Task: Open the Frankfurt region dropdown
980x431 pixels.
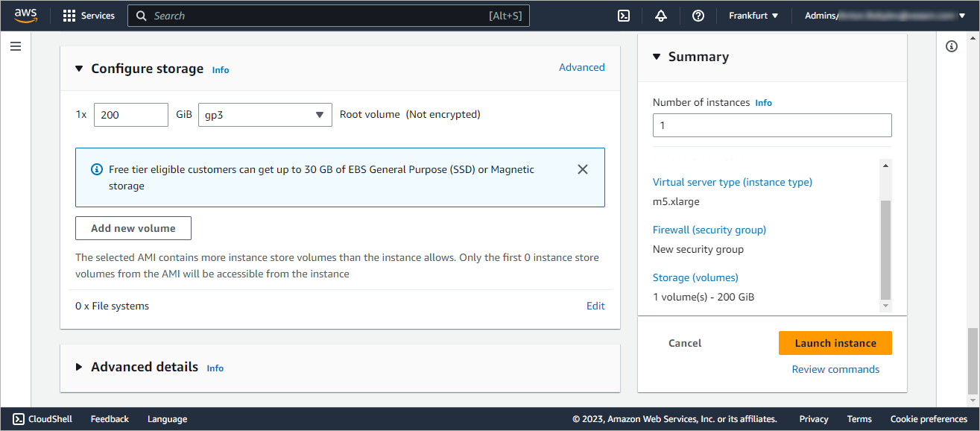Action: click(x=753, y=16)
